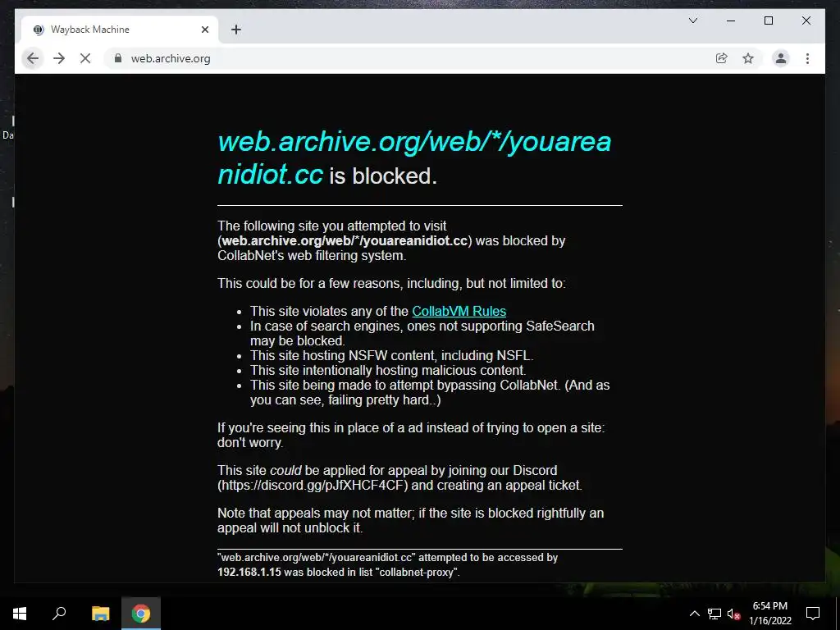Open Windows taskbar search
Screen dimensions: 840x630
tap(59, 614)
